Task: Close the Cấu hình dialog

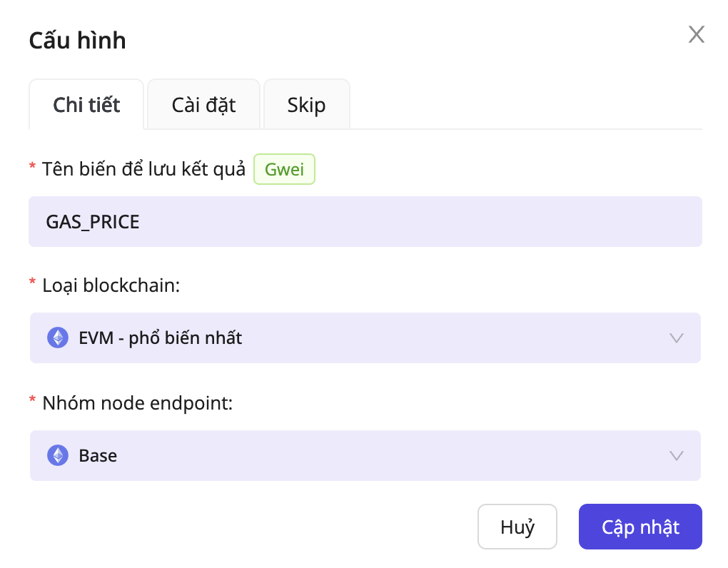Action: coord(696,34)
